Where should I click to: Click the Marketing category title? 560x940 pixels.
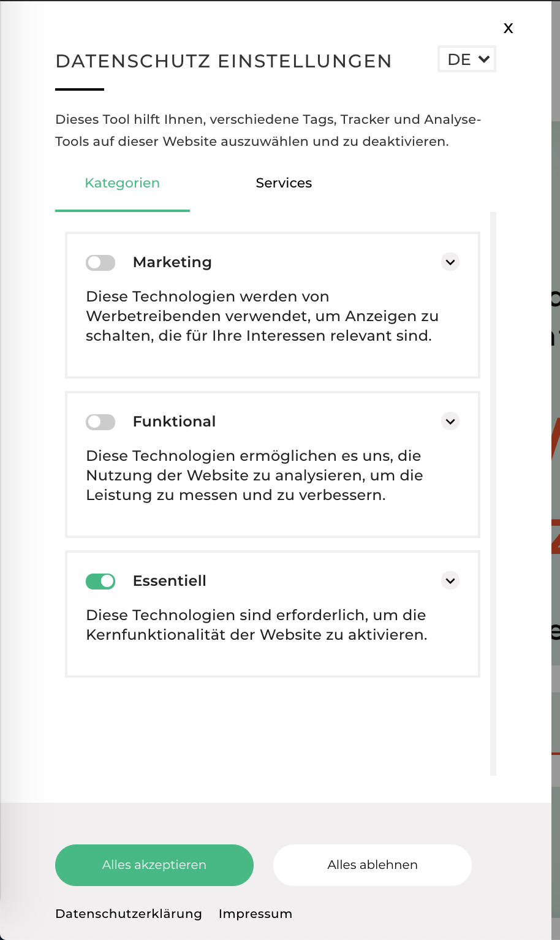coord(172,262)
